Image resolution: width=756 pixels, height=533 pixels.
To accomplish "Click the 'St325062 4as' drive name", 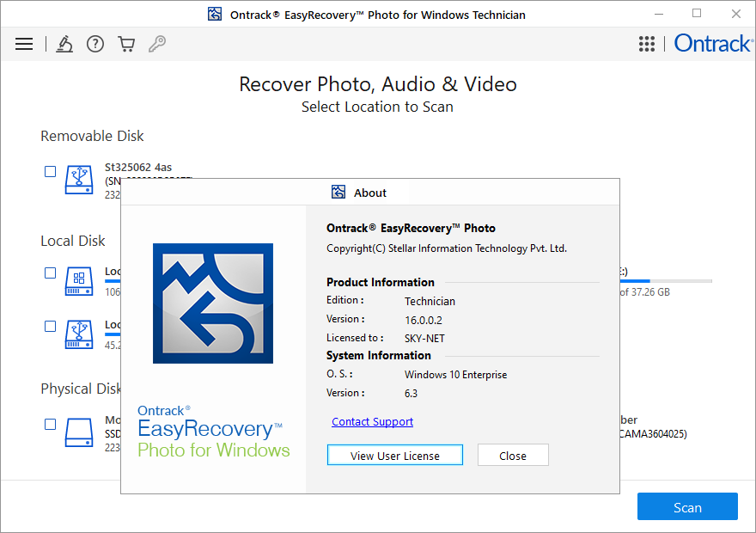I will [138, 168].
